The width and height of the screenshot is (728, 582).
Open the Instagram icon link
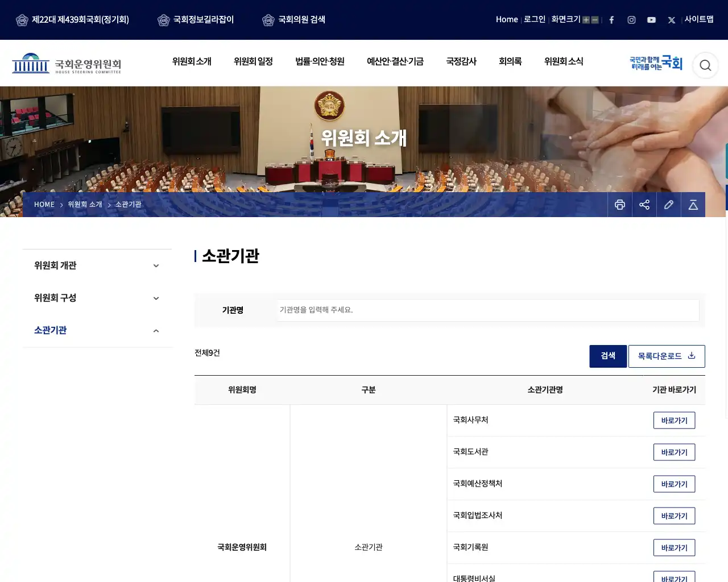pos(631,20)
